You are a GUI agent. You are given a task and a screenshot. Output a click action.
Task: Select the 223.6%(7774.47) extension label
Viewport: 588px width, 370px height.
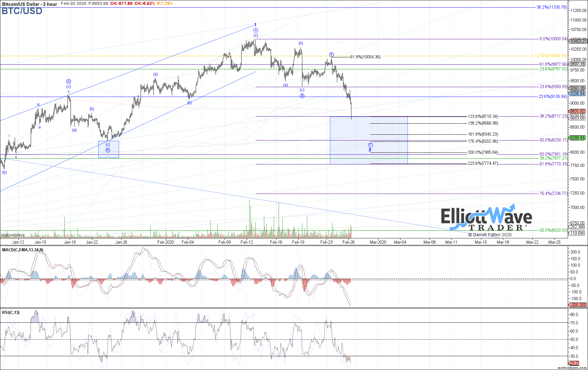tap(483, 164)
